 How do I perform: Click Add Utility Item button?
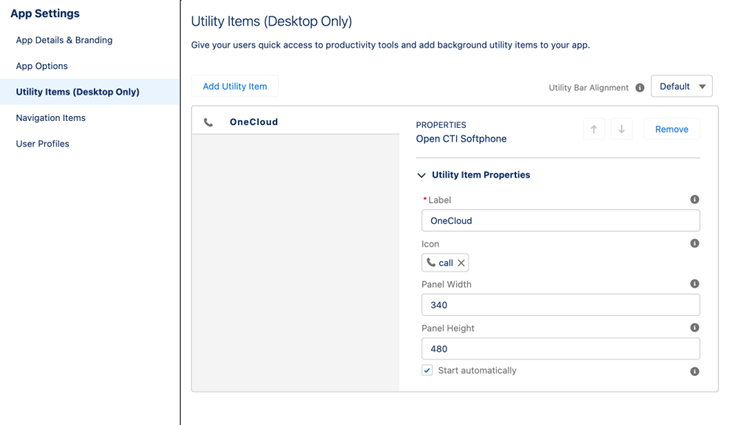tap(235, 87)
